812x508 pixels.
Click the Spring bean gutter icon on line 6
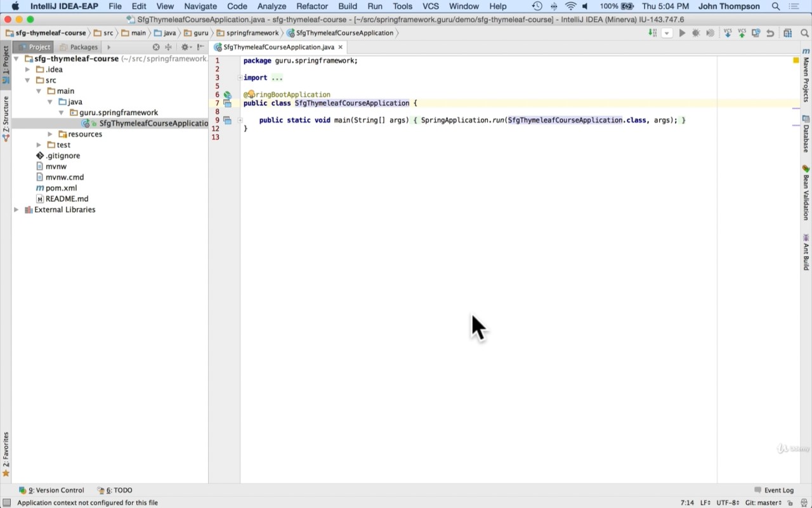[227, 95]
